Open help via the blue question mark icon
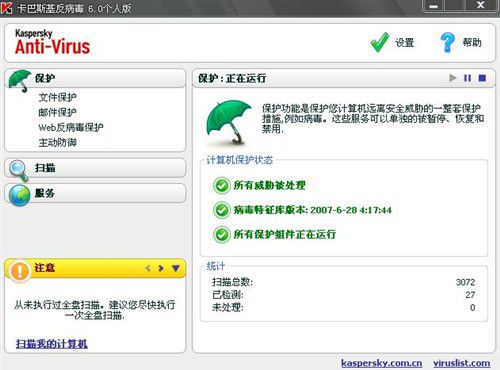500x370 pixels. click(447, 42)
